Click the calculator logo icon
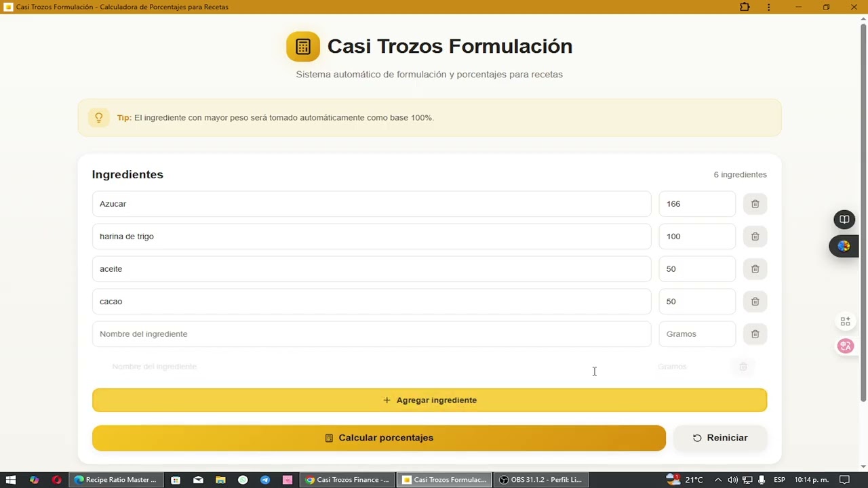The image size is (868, 488). click(x=303, y=47)
